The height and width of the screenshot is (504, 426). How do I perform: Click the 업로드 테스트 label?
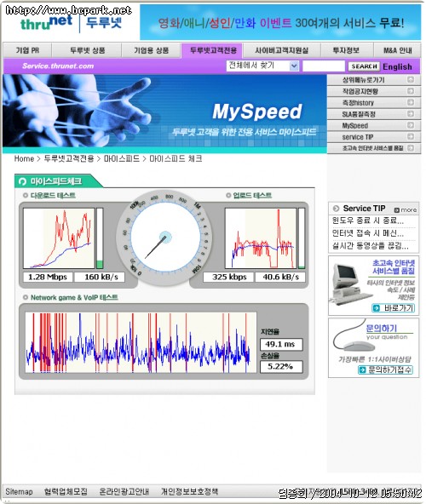pyautogui.click(x=252, y=195)
